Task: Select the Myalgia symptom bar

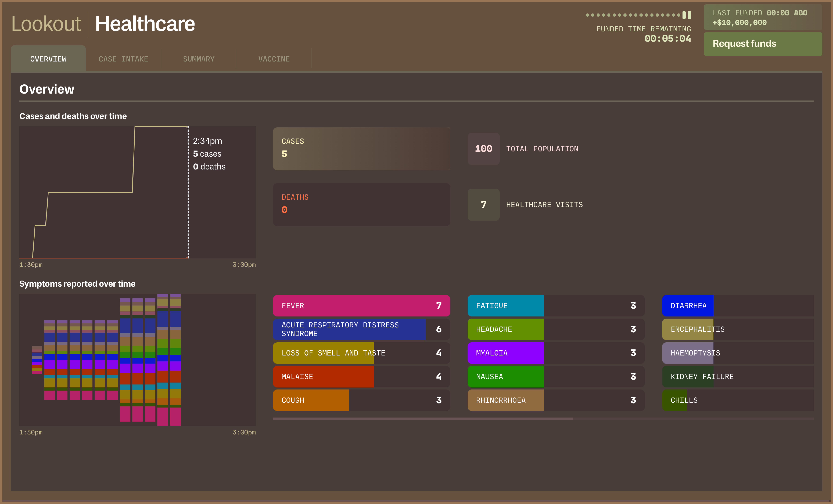Action: 556,353
